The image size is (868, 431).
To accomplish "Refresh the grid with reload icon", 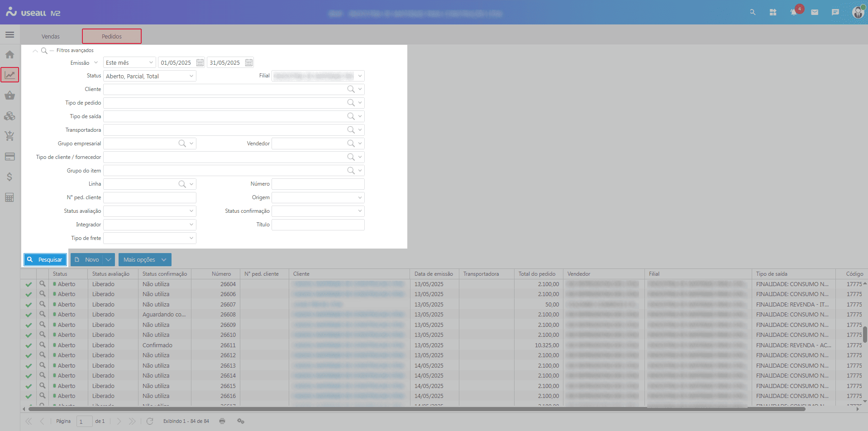I will coord(150,421).
